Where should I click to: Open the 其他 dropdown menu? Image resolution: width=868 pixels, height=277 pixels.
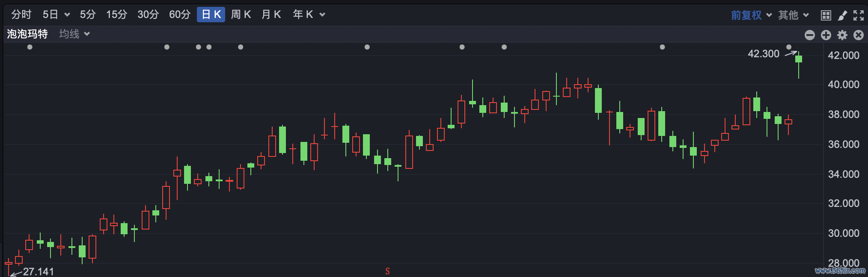(794, 15)
